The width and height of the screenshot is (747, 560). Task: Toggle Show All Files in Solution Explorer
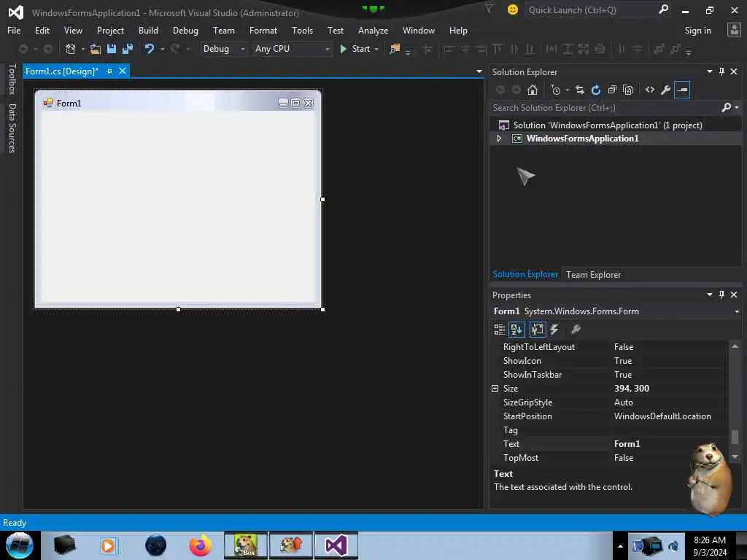coord(628,90)
